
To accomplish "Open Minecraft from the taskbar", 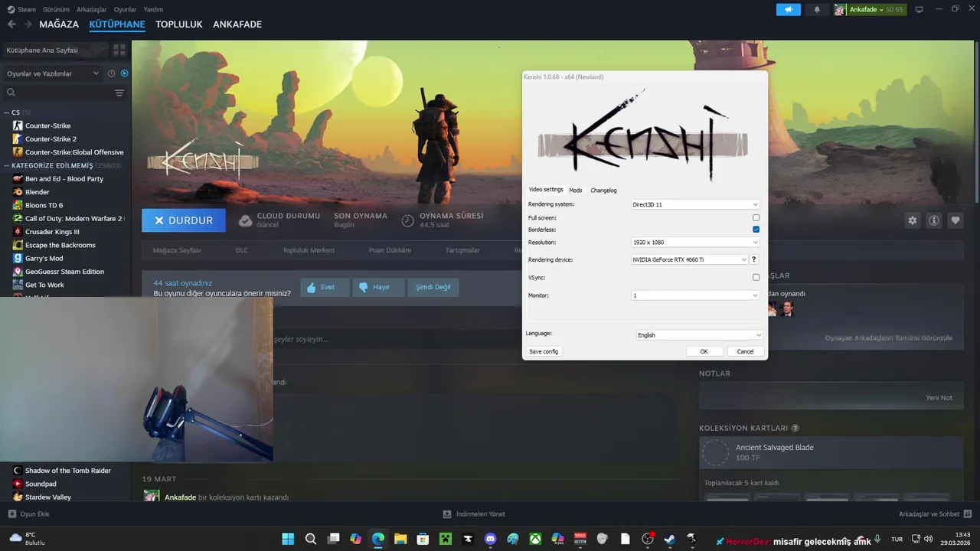I will 446,539.
